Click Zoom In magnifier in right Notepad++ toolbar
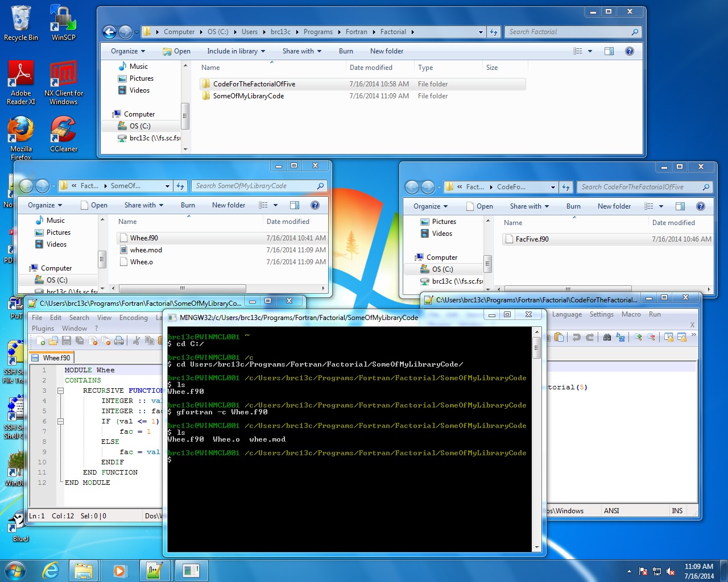728x582 pixels. pos(638,337)
